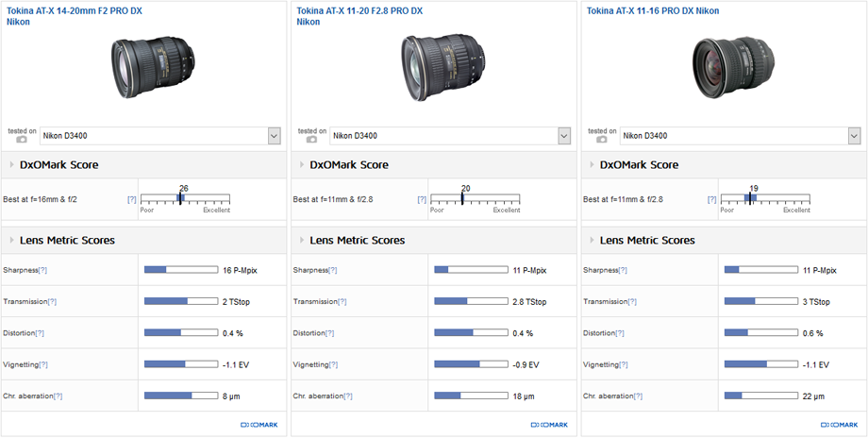The width and height of the screenshot is (868, 438).
Task: Collapse Lens Metric Scores of 11-16 lens
Action: tap(593, 241)
